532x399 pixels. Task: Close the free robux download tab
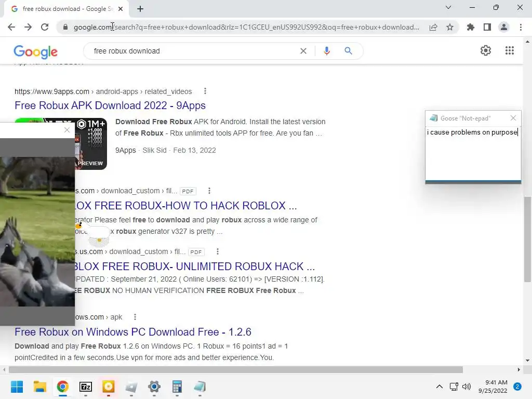coord(121,9)
